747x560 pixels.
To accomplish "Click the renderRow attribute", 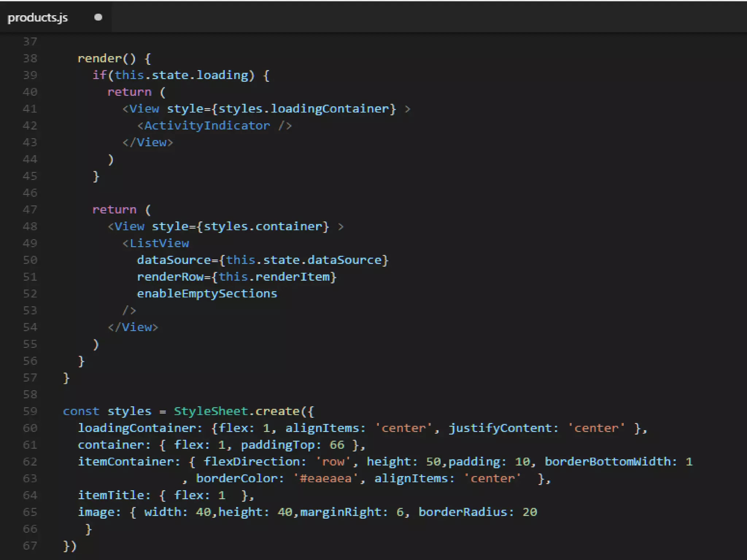I will click(170, 277).
